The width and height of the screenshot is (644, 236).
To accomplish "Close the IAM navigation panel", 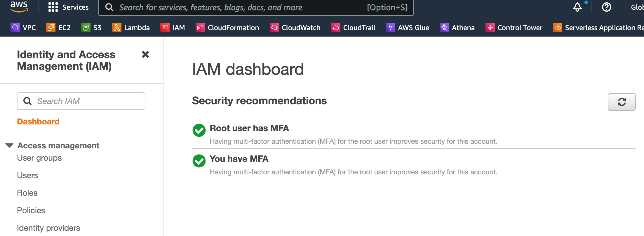I will pyautogui.click(x=145, y=54).
